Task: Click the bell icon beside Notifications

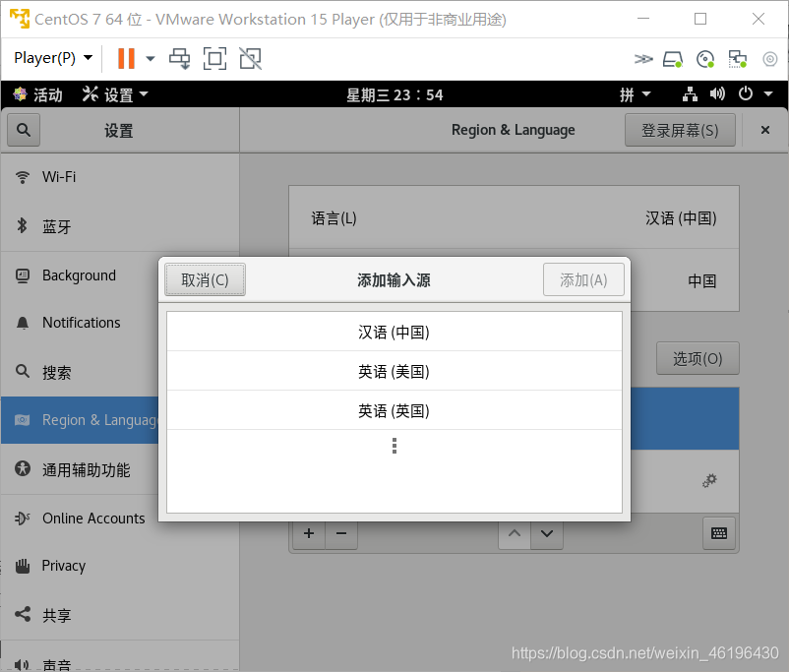Action: point(23,323)
